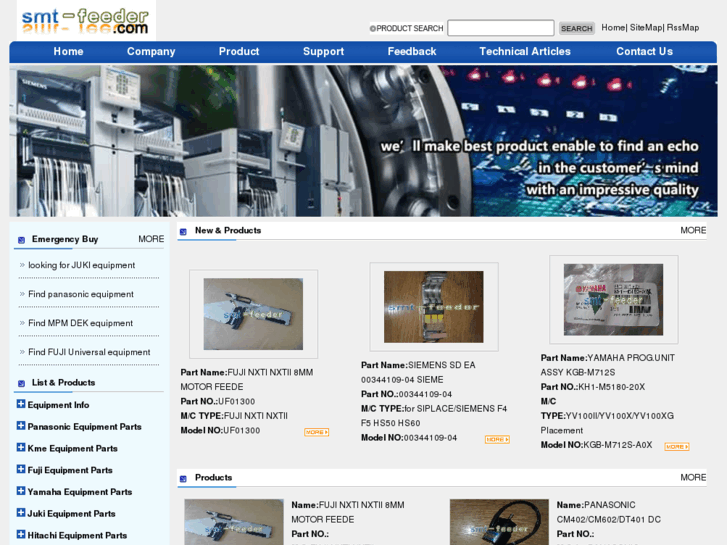Click text 'Part NO.:KH1-M5180-20X'

pos(593,387)
